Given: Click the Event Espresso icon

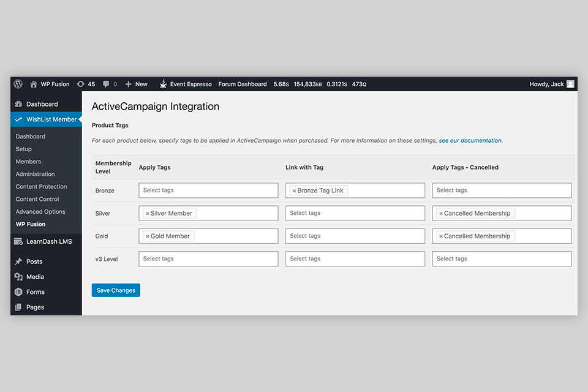Looking at the screenshot, I should (164, 84).
